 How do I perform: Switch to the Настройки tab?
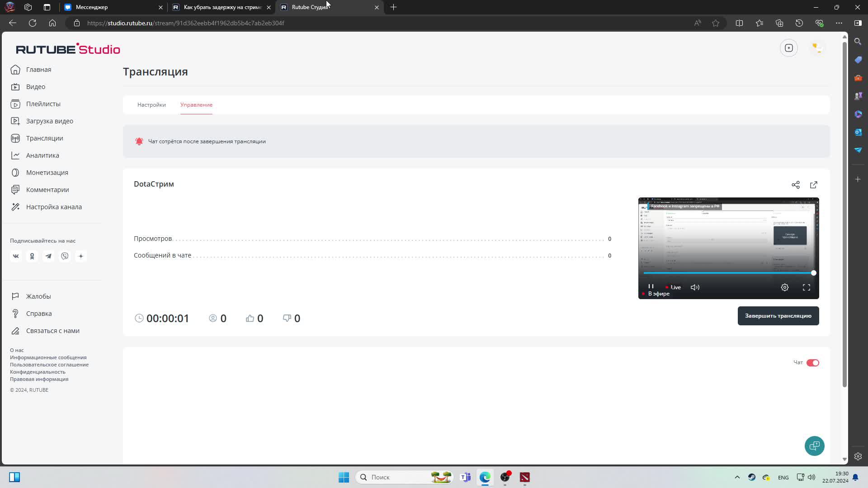tap(151, 105)
